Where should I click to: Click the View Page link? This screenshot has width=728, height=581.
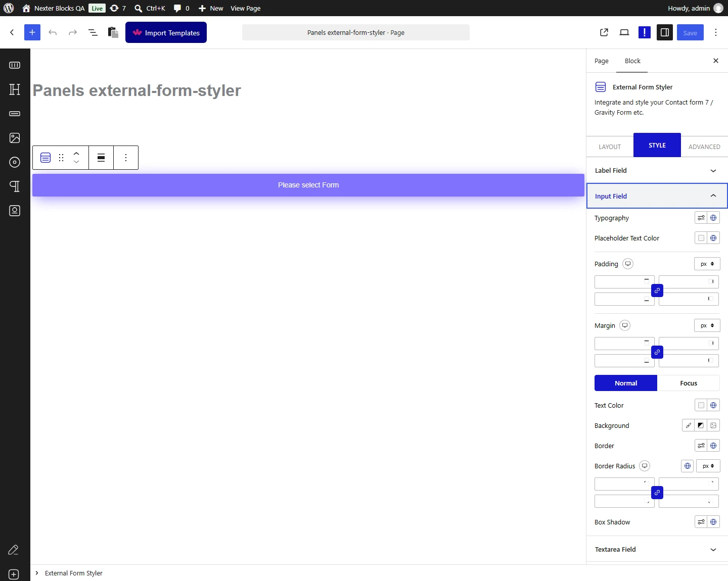coord(246,8)
